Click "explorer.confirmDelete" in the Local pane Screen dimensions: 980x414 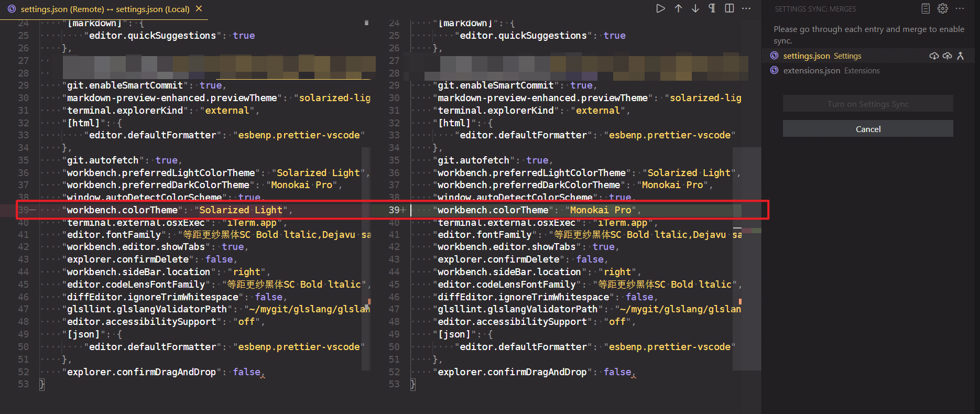point(499,259)
